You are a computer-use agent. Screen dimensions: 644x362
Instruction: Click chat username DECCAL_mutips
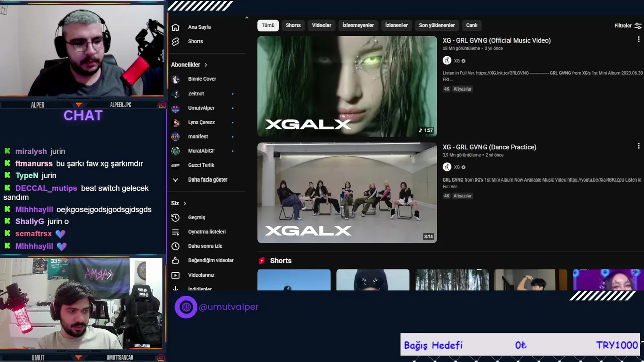coord(46,188)
